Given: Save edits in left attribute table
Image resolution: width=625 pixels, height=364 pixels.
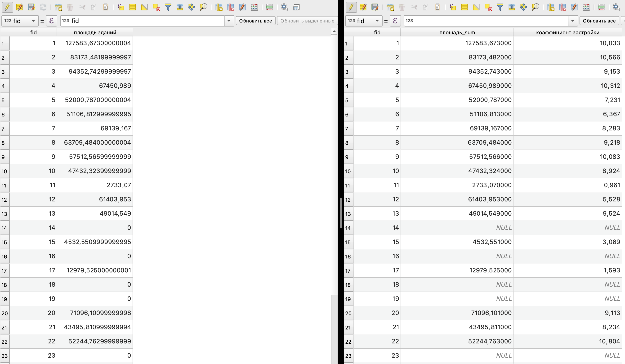Looking at the screenshot, I should tap(31, 7).
